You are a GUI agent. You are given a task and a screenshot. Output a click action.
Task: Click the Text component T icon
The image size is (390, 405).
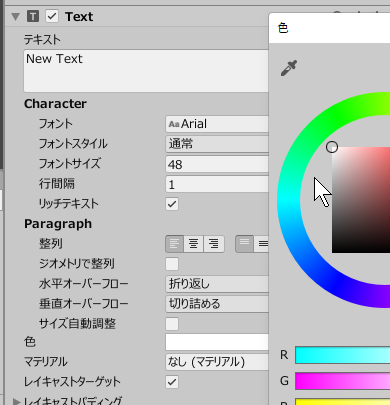[33, 16]
